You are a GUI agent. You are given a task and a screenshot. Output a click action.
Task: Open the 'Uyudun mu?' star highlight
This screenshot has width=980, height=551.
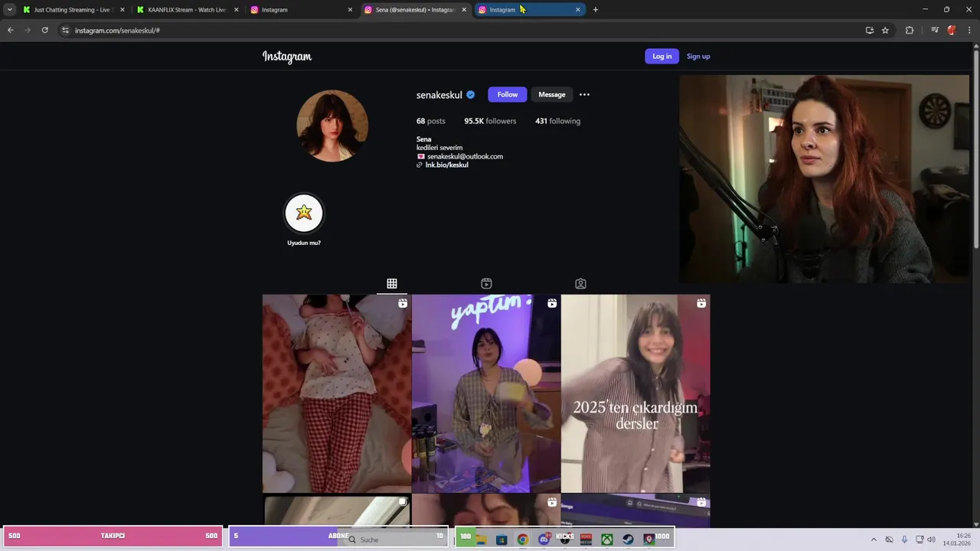coord(304,214)
